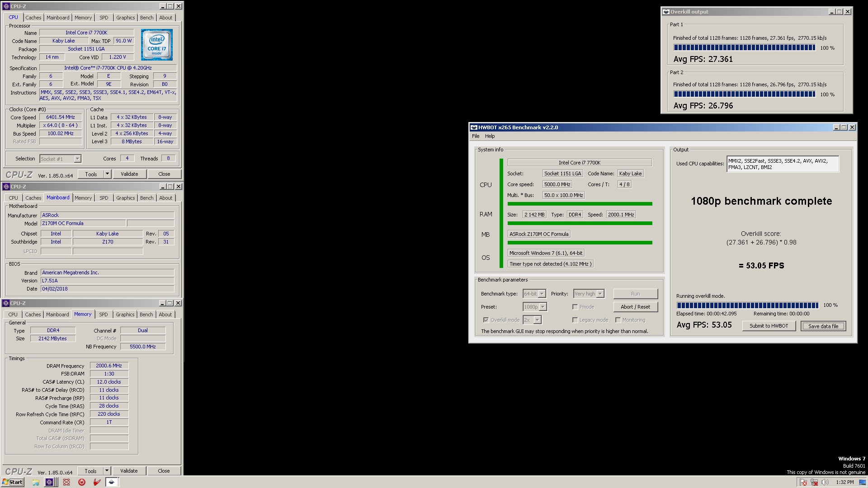Viewport: 868px width, 488px height.
Task: Open the Preset 1080p dropdown
Action: click(535, 307)
